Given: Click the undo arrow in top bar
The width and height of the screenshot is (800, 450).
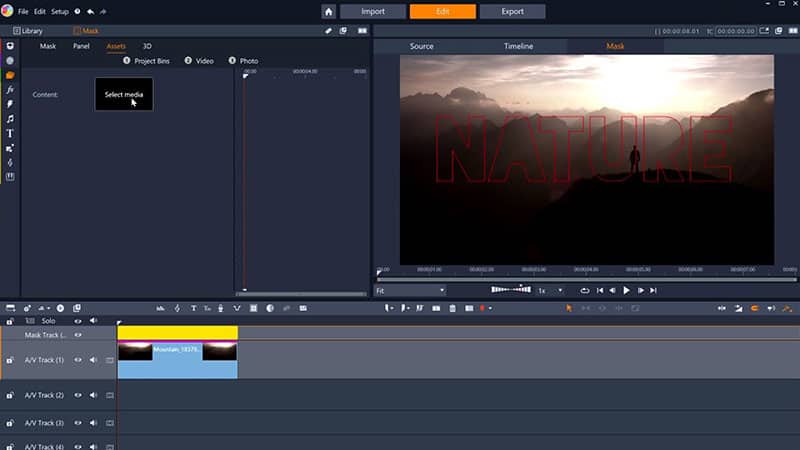Looking at the screenshot, I should pyautogui.click(x=91, y=11).
